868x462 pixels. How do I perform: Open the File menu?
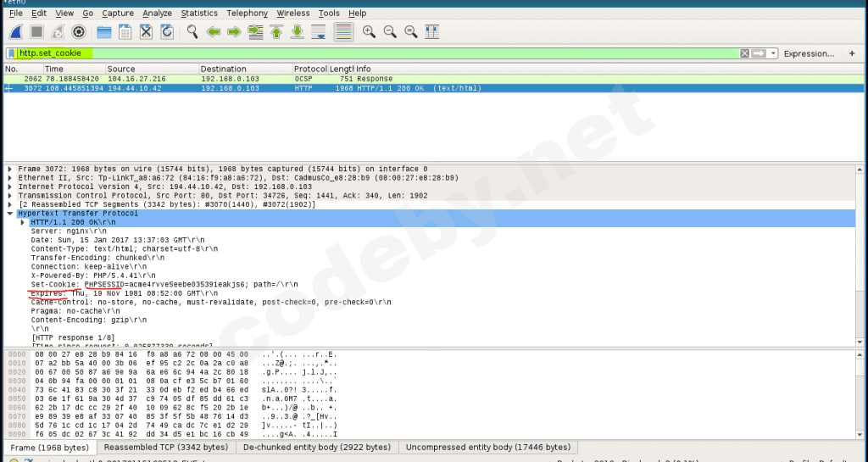16,13
